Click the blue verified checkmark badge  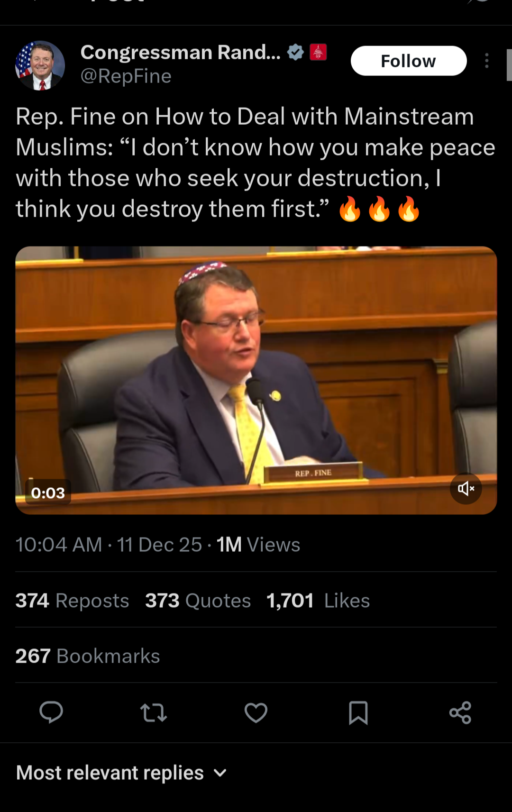point(296,52)
